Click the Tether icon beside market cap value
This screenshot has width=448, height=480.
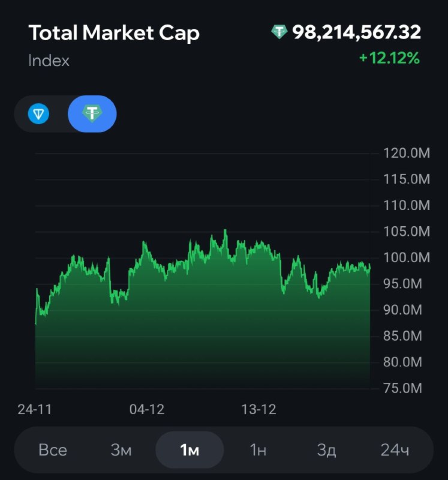click(x=279, y=32)
